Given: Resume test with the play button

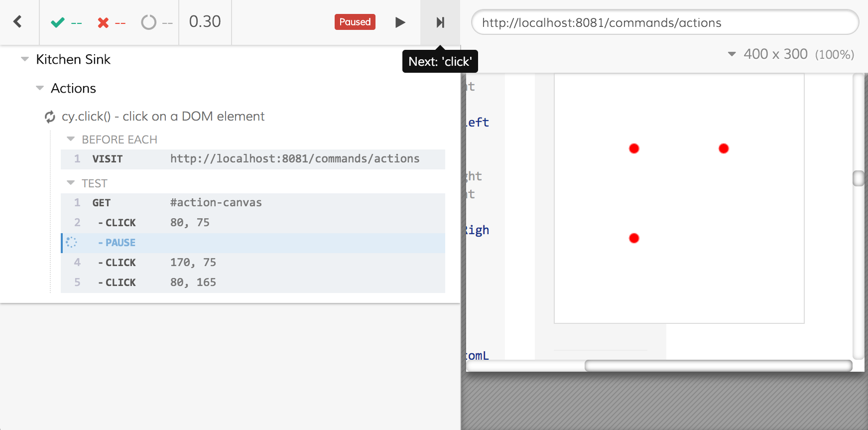Looking at the screenshot, I should 400,22.
